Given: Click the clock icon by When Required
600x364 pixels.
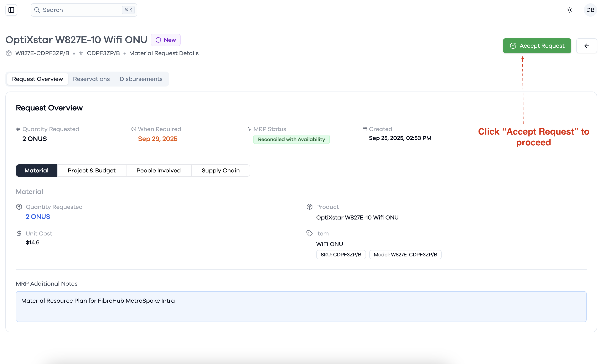Looking at the screenshot, I should coord(134,129).
